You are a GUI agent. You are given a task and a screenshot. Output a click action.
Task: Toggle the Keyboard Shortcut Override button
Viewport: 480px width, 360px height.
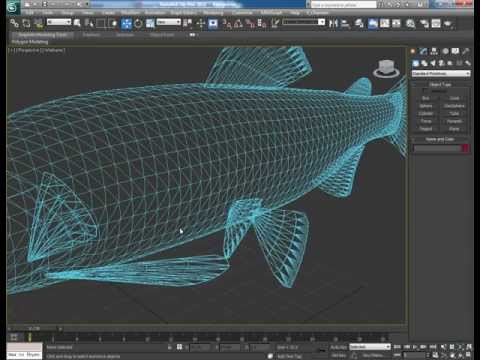213,23
